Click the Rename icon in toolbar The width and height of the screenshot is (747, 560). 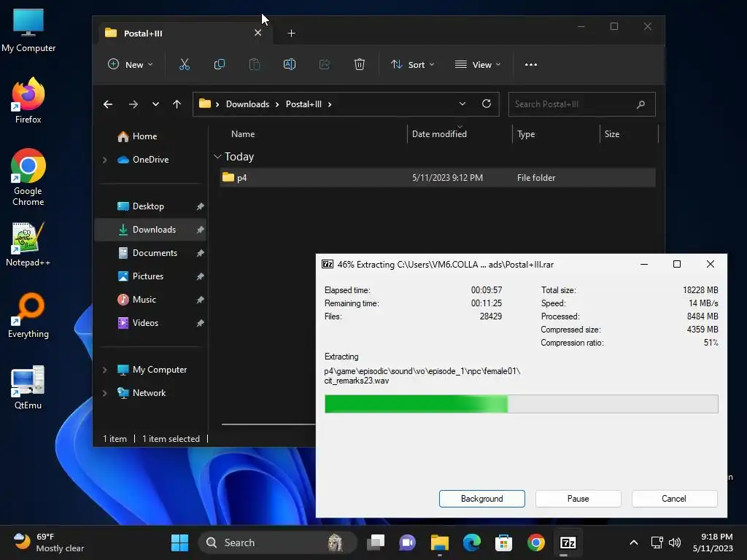[x=290, y=64]
